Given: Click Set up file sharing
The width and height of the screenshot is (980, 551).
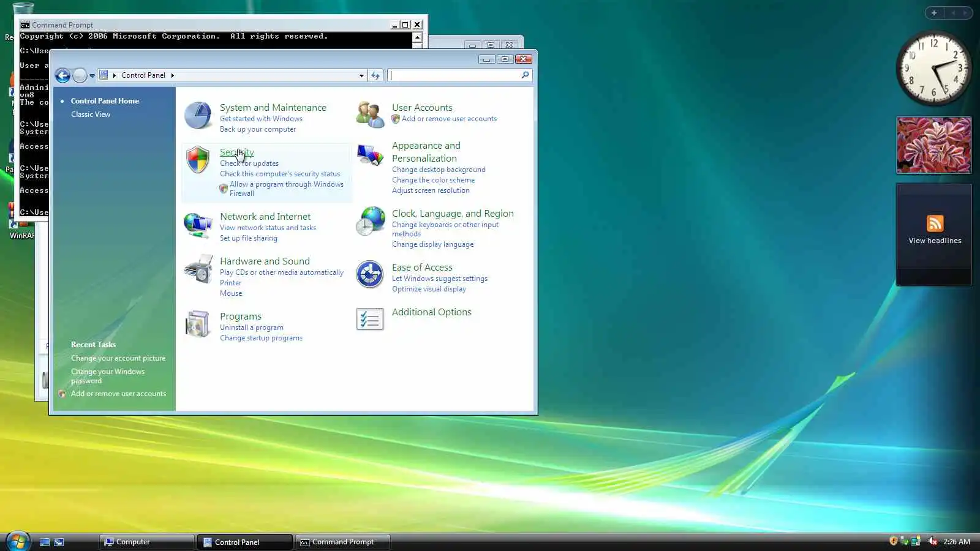Looking at the screenshot, I should (249, 238).
